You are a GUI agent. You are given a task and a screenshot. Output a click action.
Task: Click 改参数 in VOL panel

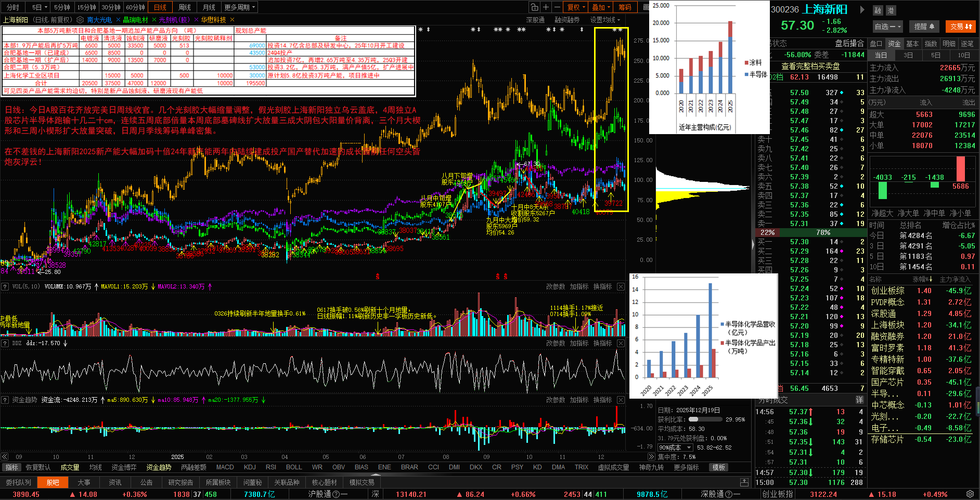click(x=556, y=287)
